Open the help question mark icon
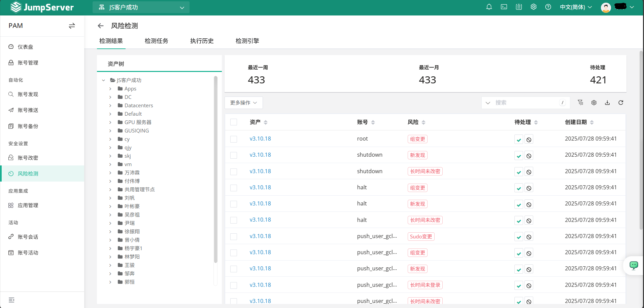This screenshot has height=308, width=644. tap(548, 7)
